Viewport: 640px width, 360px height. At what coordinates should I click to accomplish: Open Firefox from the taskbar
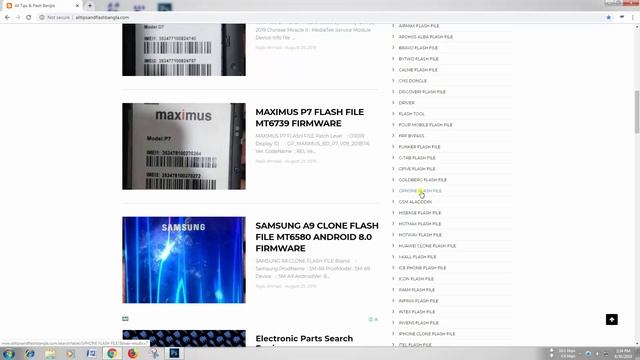click(x=133, y=353)
